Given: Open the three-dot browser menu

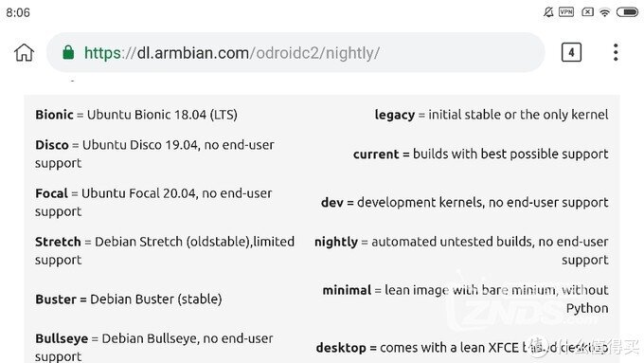Looking at the screenshot, I should (x=616, y=52).
